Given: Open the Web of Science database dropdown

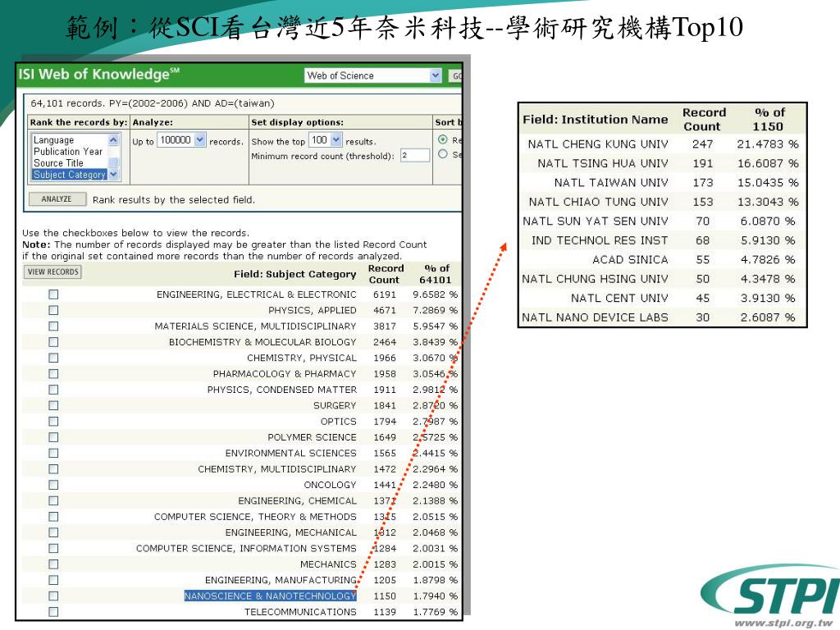Looking at the screenshot, I should [373, 75].
